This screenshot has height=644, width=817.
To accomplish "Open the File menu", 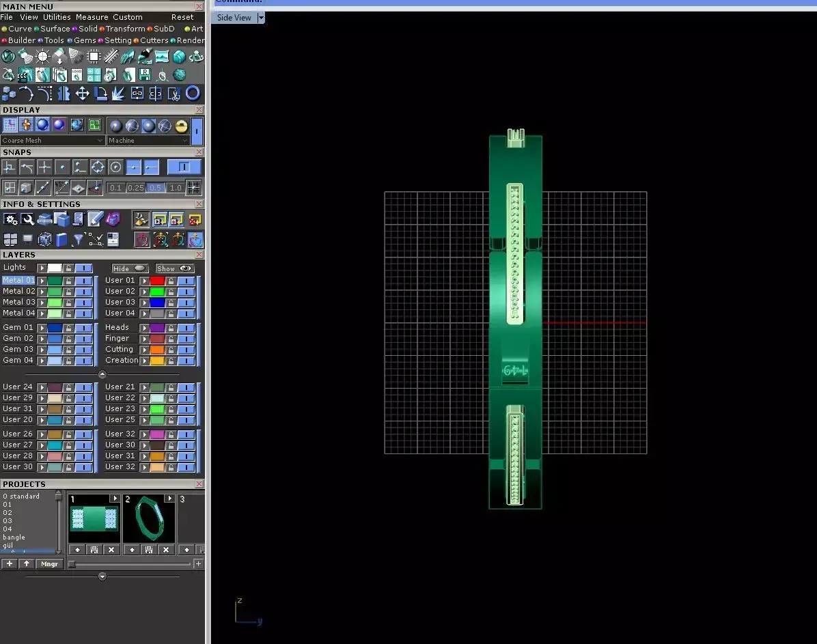I will coord(6,17).
